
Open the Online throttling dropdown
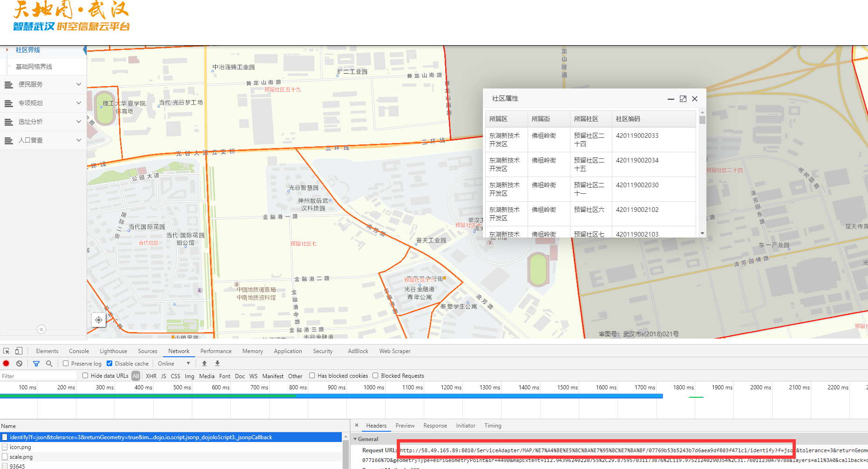coord(174,363)
